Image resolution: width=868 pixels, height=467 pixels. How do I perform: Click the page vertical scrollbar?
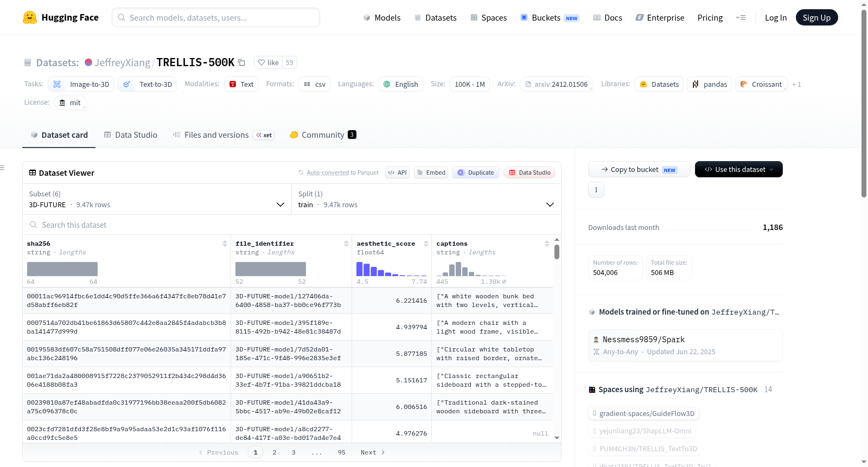click(x=864, y=103)
